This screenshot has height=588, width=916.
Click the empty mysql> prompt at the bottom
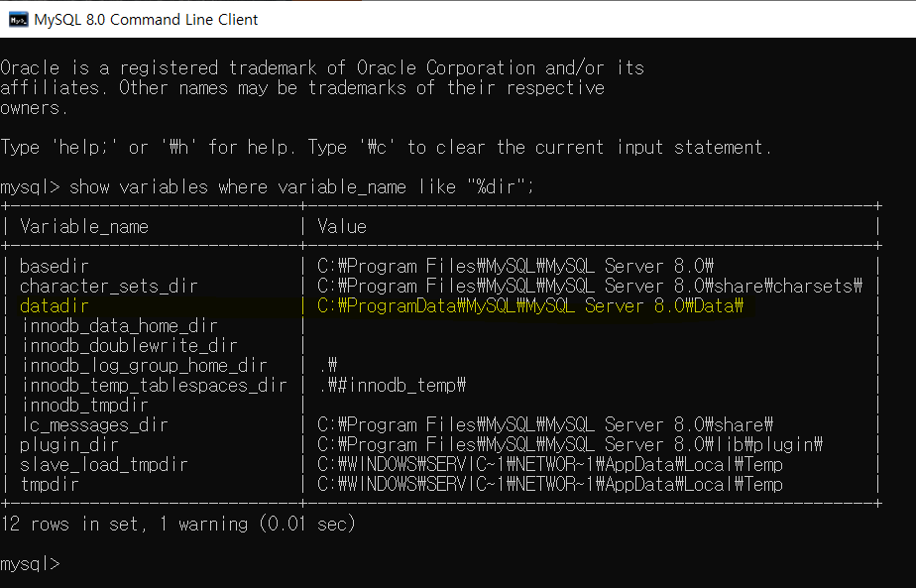[x=30, y=564]
